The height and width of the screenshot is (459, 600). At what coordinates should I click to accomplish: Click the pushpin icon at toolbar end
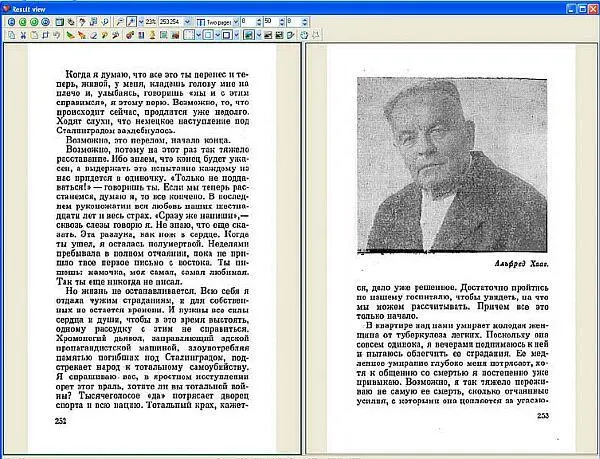coord(315,35)
